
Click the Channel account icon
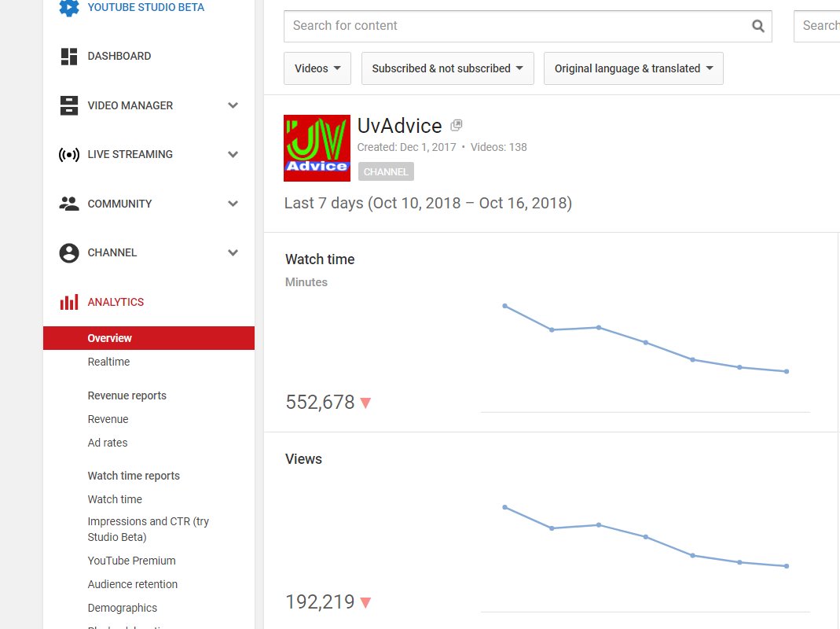click(69, 252)
